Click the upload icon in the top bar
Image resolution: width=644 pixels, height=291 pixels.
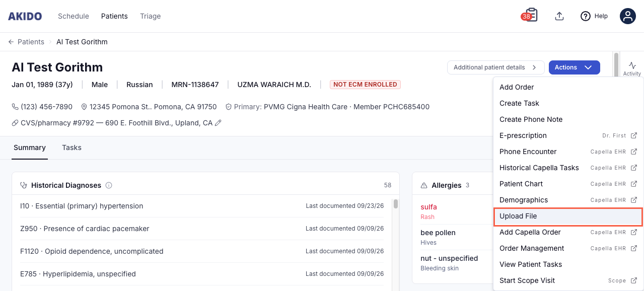[x=559, y=16]
